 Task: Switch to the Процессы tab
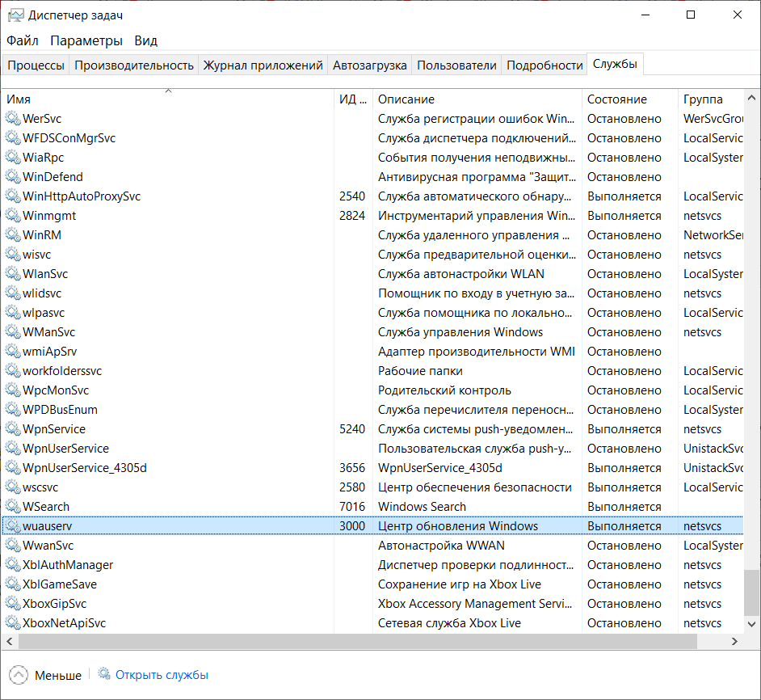[x=36, y=65]
